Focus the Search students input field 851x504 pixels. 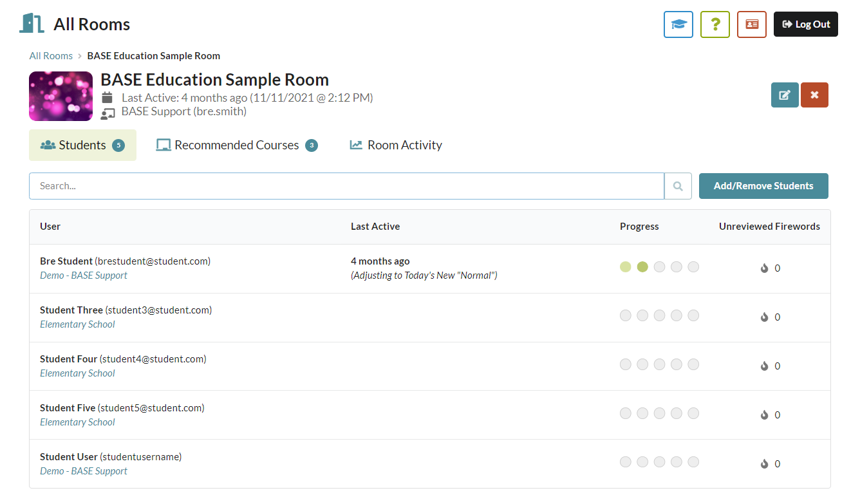point(346,186)
